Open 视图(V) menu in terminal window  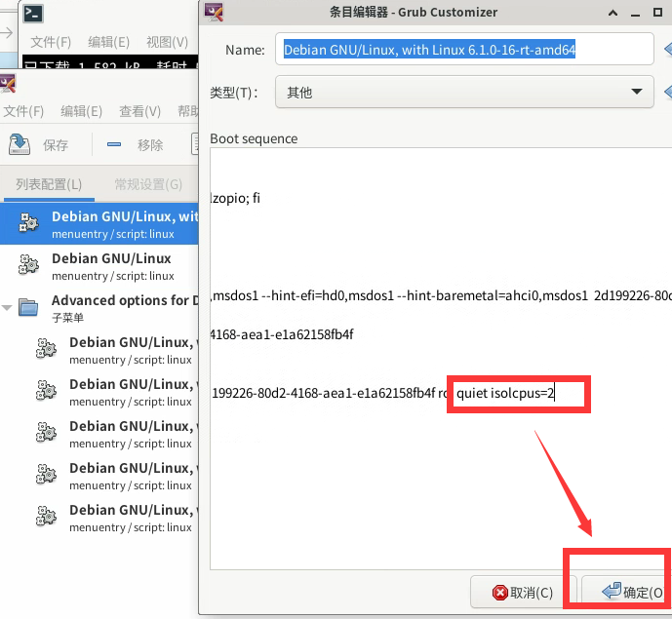(x=167, y=42)
